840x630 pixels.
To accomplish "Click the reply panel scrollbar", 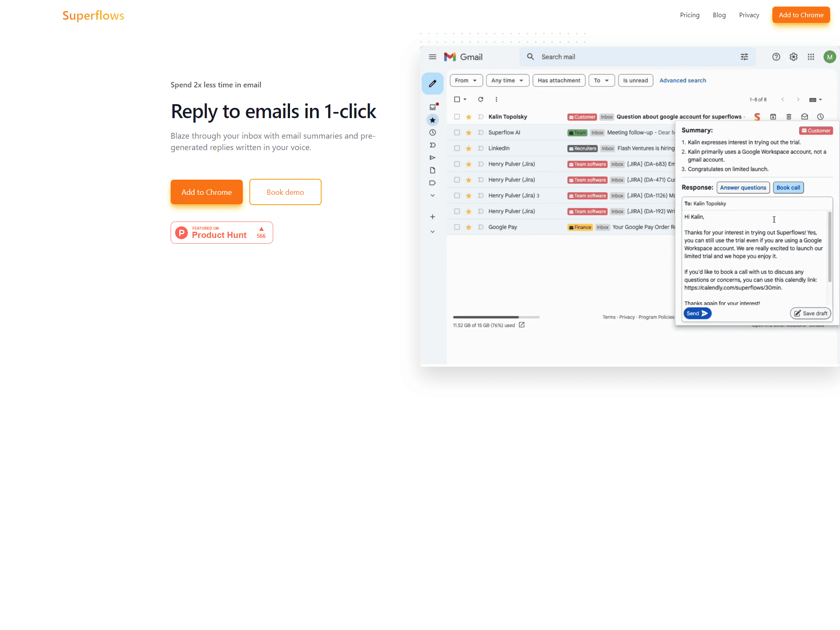I will point(830,247).
